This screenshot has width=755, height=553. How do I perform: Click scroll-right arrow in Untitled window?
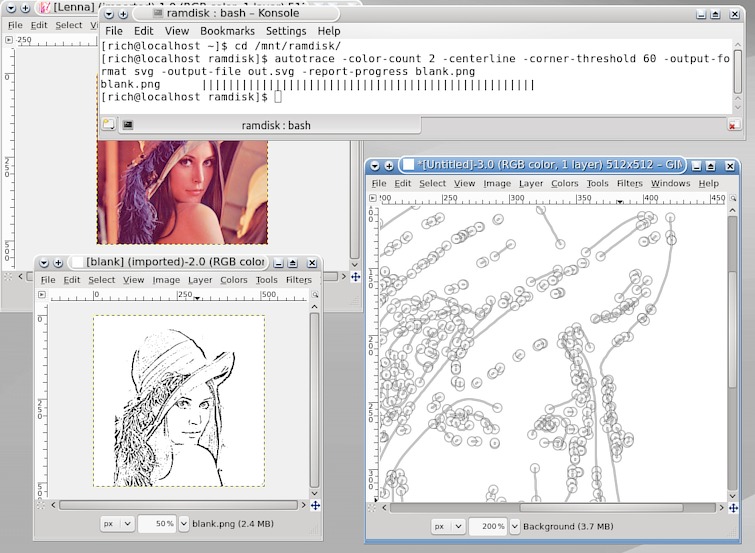click(721, 508)
